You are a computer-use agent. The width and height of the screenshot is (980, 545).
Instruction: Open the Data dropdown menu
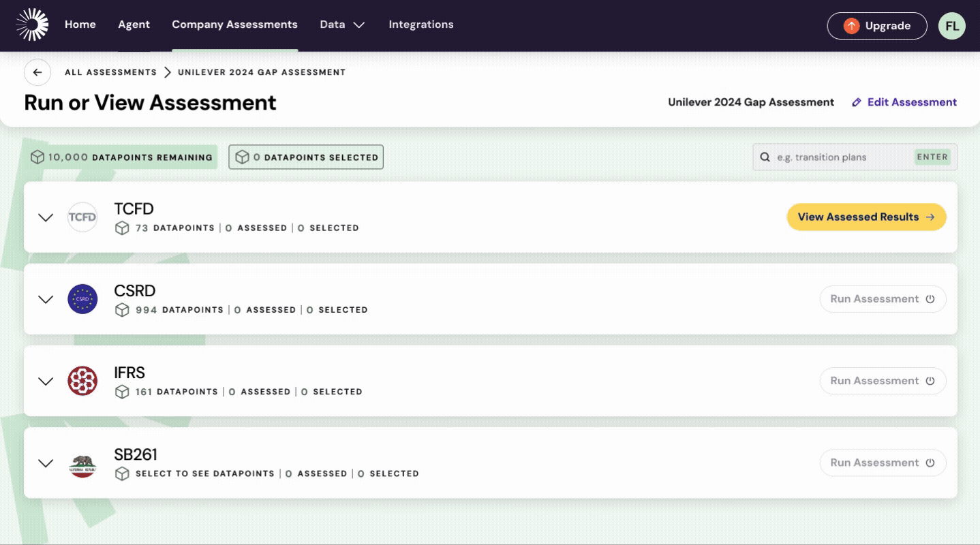click(x=342, y=25)
